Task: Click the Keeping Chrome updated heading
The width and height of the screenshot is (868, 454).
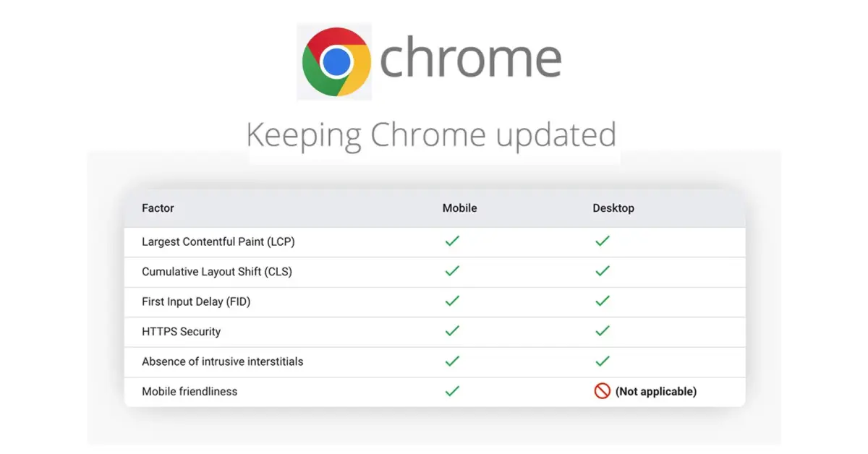Action: point(431,135)
